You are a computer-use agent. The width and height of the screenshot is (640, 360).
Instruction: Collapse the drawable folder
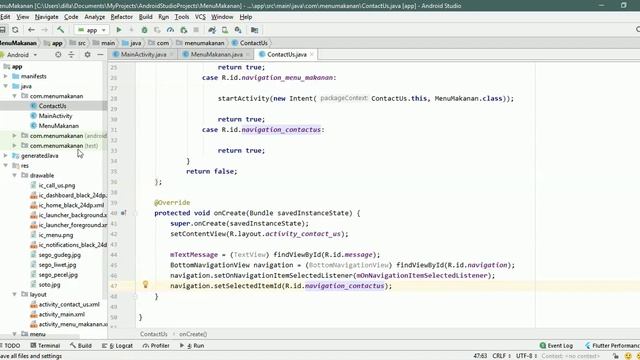14,176
